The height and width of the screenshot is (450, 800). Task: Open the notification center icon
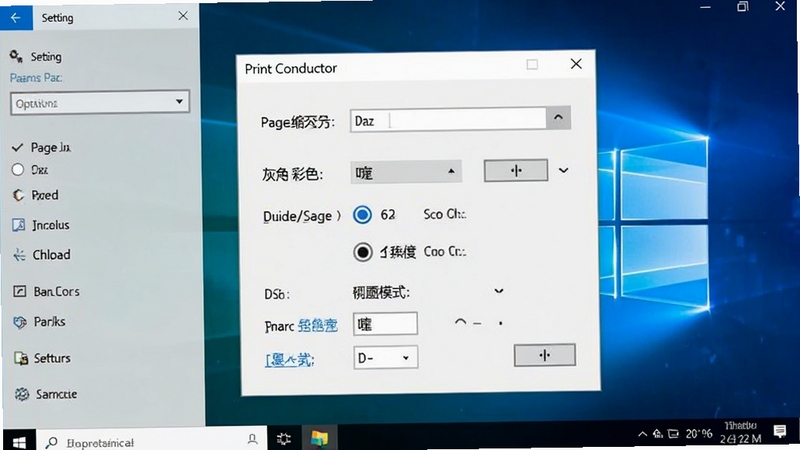[x=780, y=431]
